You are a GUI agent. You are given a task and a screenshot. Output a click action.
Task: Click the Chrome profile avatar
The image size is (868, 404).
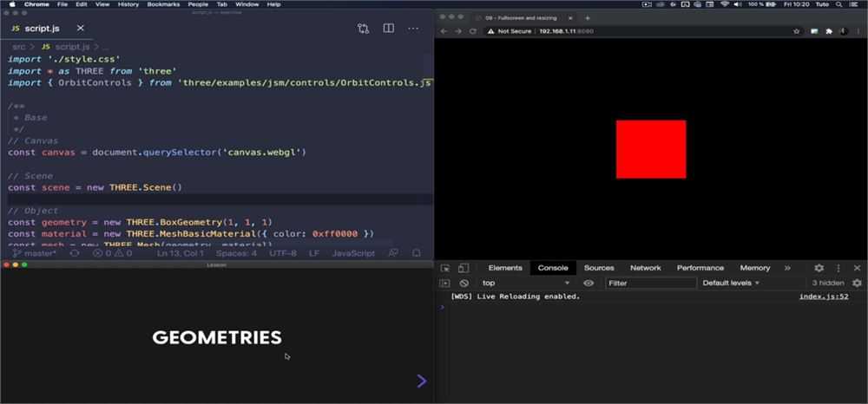coord(844,31)
